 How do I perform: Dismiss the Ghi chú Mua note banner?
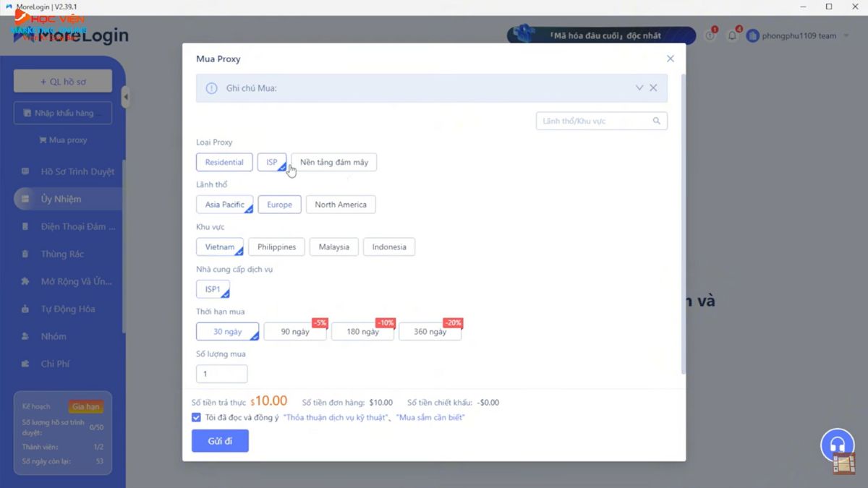point(653,88)
